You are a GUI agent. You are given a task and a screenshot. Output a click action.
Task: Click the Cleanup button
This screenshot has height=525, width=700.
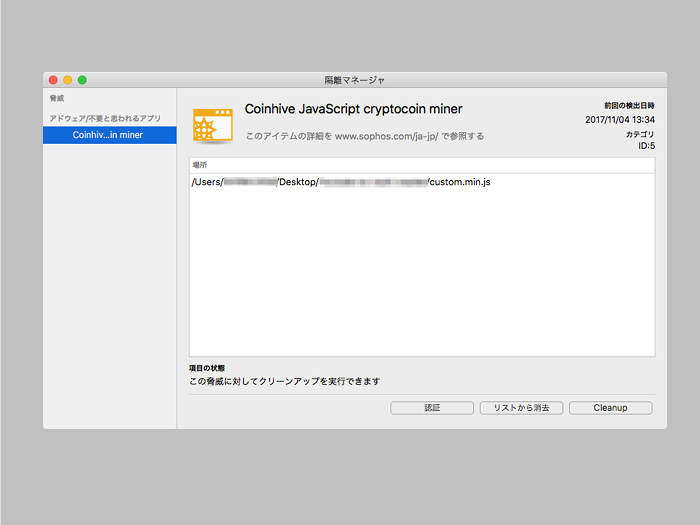610,408
